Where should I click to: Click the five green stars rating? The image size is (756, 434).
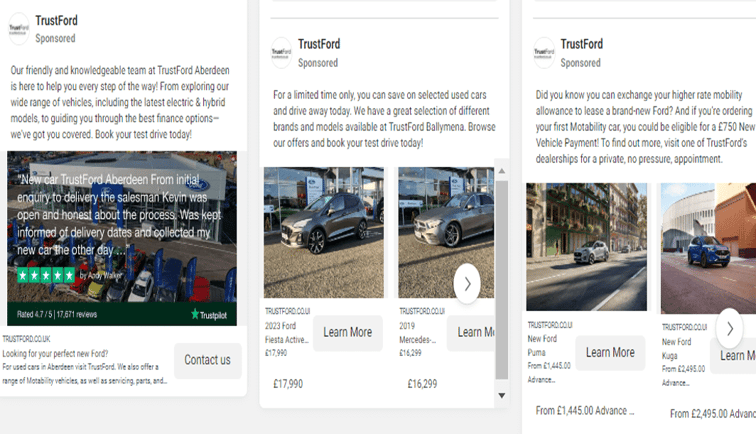point(46,275)
